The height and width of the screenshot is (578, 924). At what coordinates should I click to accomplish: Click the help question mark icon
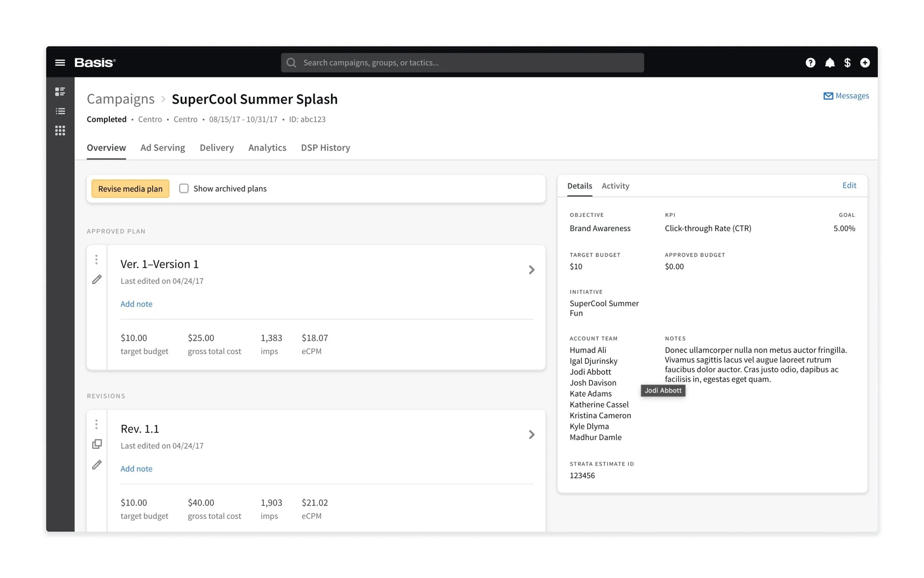(810, 63)
